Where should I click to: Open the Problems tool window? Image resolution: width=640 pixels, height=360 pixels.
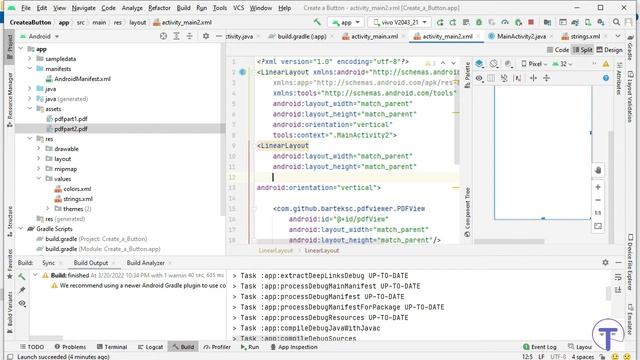point(70,347)
